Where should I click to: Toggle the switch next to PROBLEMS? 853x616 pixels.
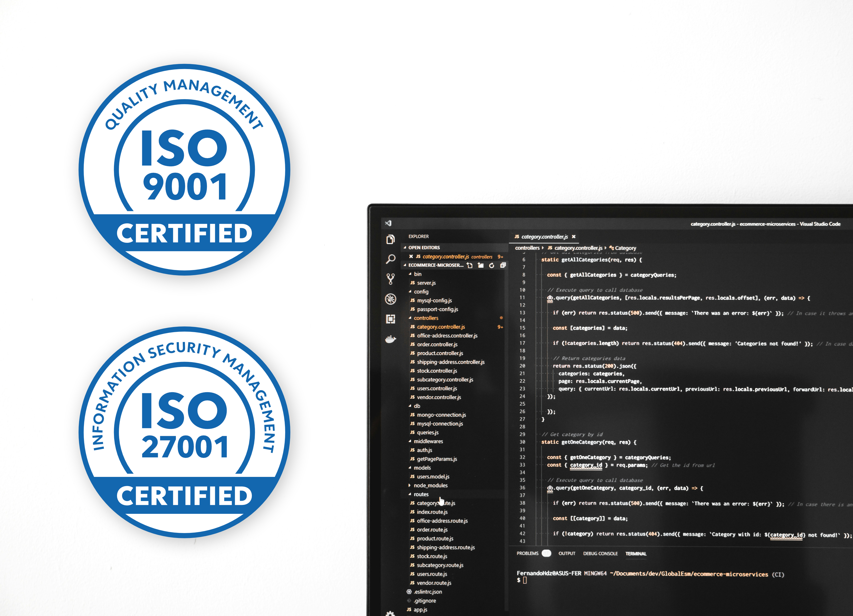pos(547,554)
